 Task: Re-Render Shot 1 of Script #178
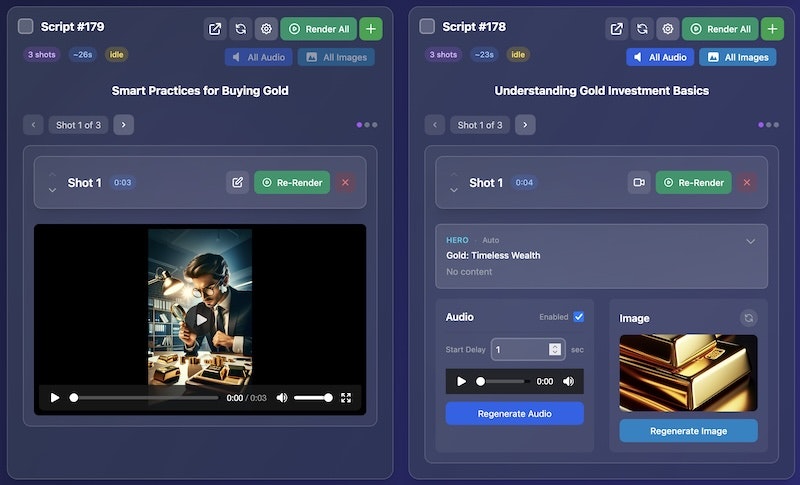[x=693, y=183]
